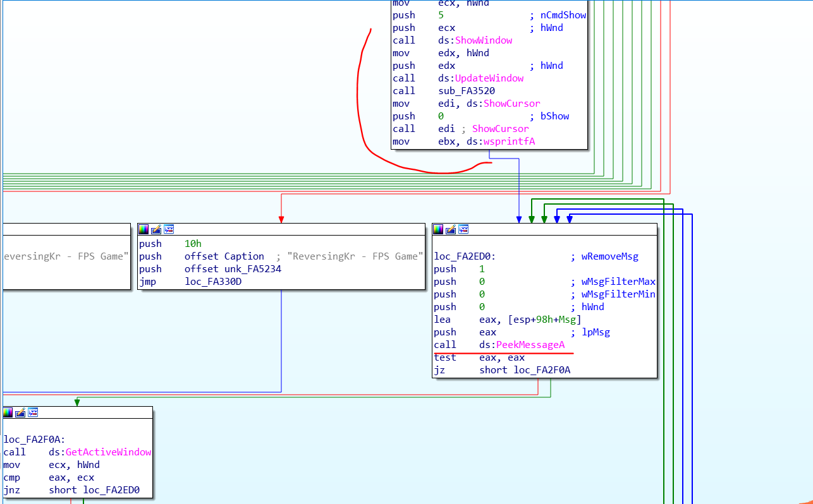Select the unk_FA5234 operand
Image resolution: width=813 pixels, height=504 pixels.
coord(253,269)
